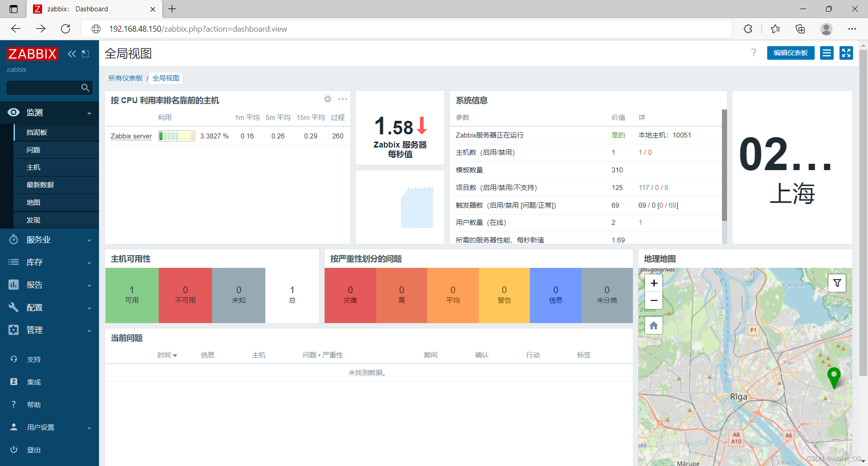Viewport: 868px width, 466px height.
Task: Click the 支持 headset icon
Action: pyautogui.click(x=14, y=359)
